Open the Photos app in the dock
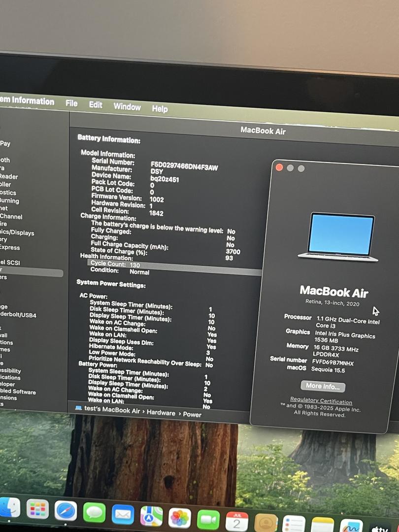The width and height of the screenshot is (399, 532). pos(180,518)
